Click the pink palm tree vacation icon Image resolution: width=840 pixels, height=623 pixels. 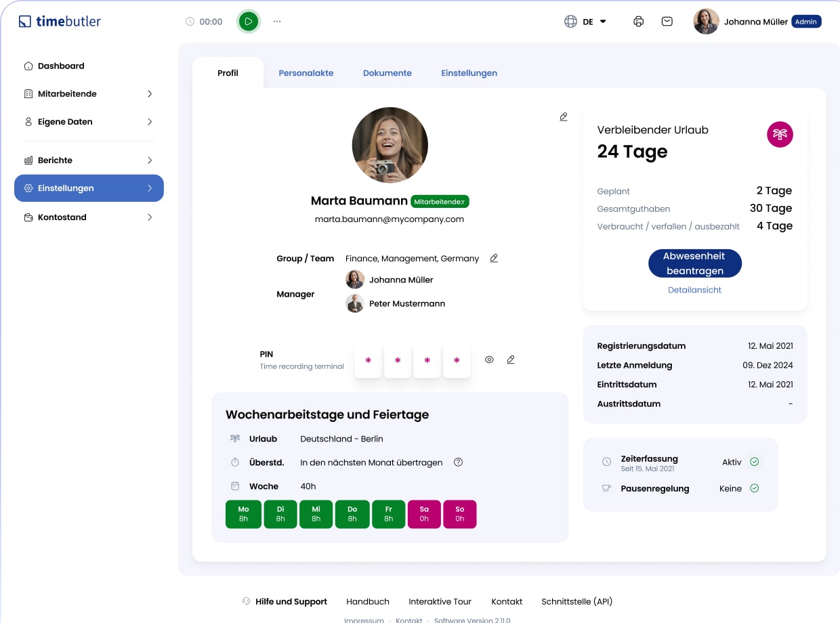(x=780, y=134)
